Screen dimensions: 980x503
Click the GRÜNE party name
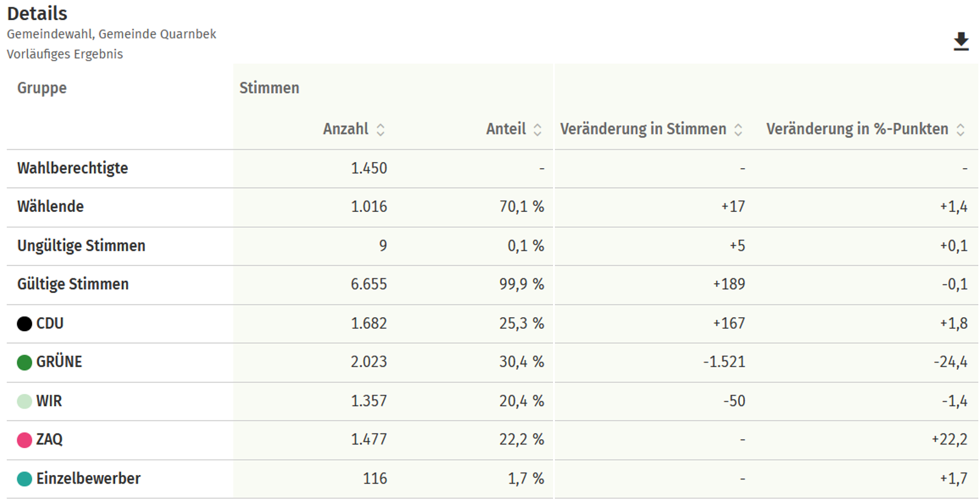(x=59, y=362)
